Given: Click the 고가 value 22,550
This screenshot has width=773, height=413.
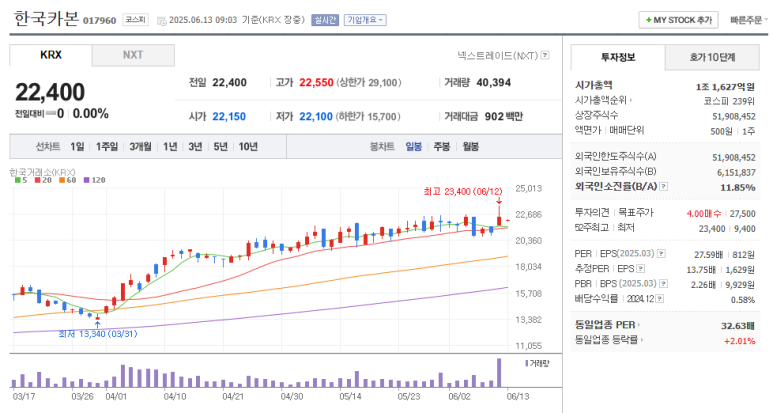Looking at the screenshot, I should pyautogui.click(x=316, y=83).
